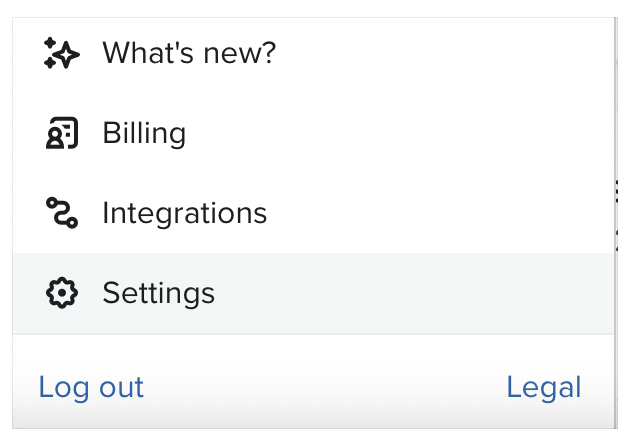
Task: Click empty space in the Billing row
Action: (420, 133)
